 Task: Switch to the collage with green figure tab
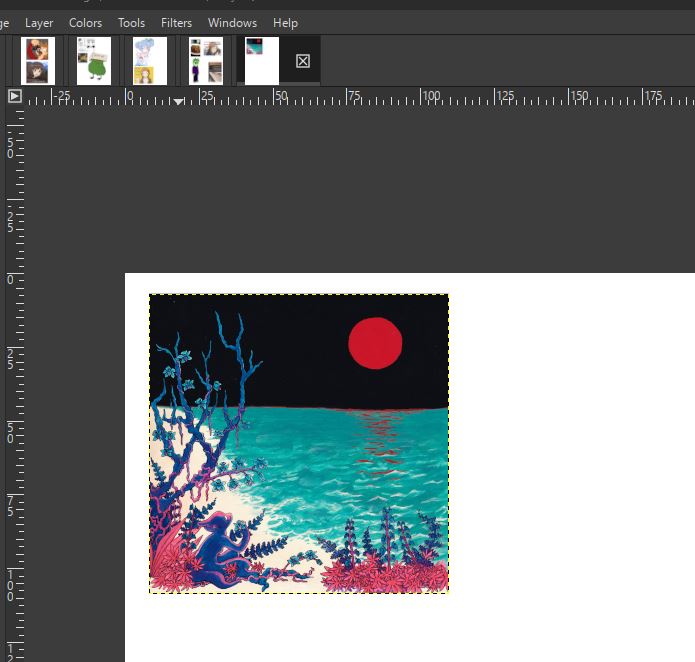click(206, 61)
